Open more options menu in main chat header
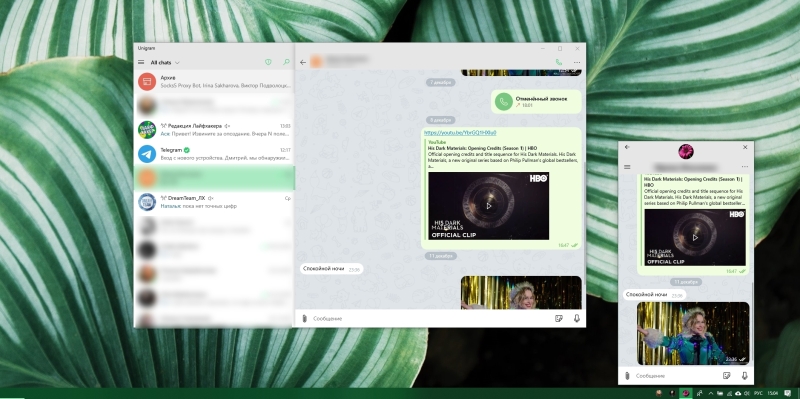Image resolution: width=800 pixels, height=399 pixels. 577,62
